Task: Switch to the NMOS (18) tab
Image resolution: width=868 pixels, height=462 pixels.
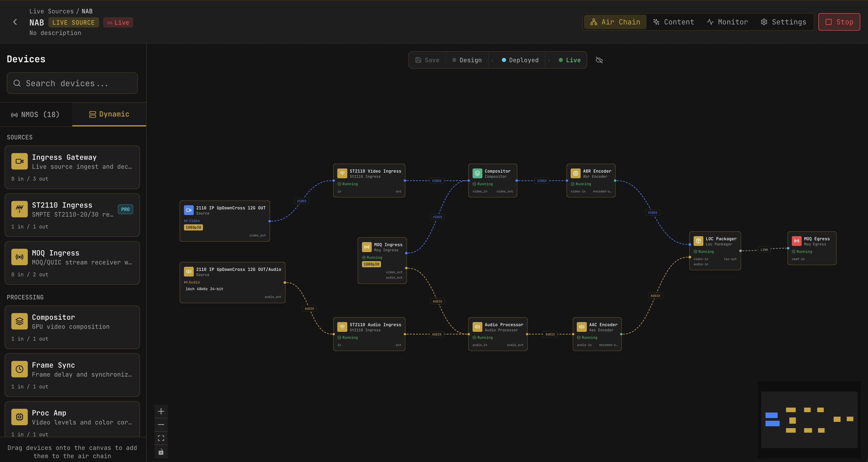Action: point(36,114)
